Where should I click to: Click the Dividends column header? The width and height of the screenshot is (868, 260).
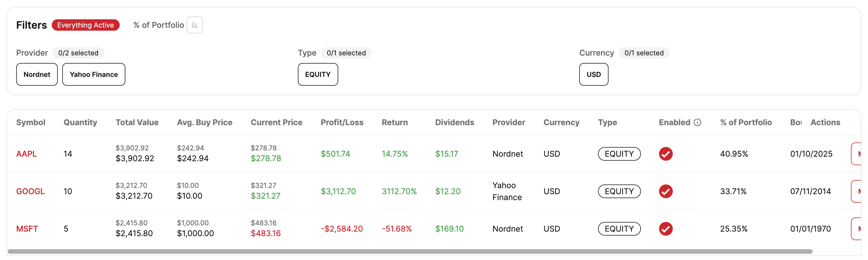click(x=454, y=122)
